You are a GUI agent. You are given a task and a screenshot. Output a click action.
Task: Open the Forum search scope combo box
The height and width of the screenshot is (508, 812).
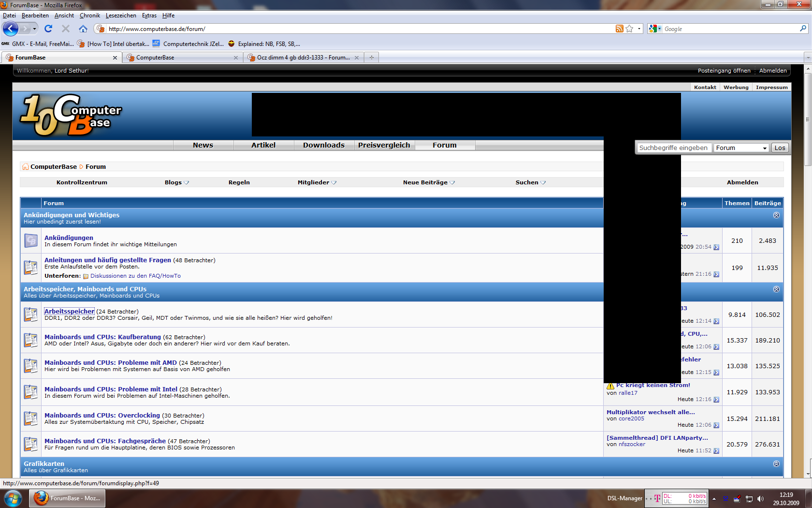click(741, 148)
